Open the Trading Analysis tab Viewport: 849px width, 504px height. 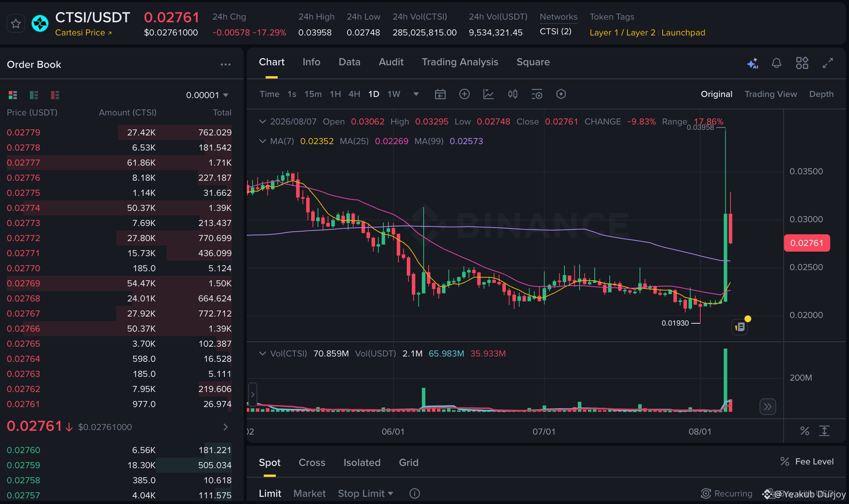[x=460, y=62]
